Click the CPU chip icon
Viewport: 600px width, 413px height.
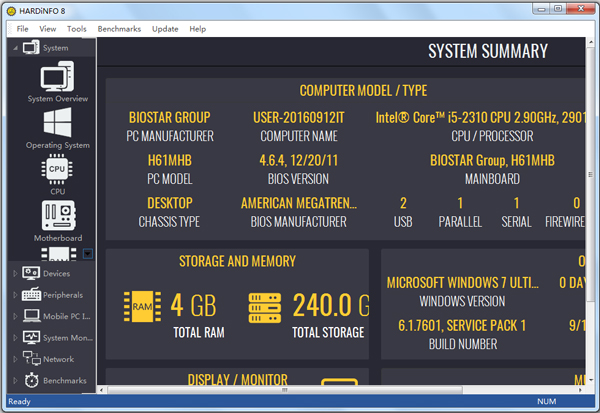point(57,168)
